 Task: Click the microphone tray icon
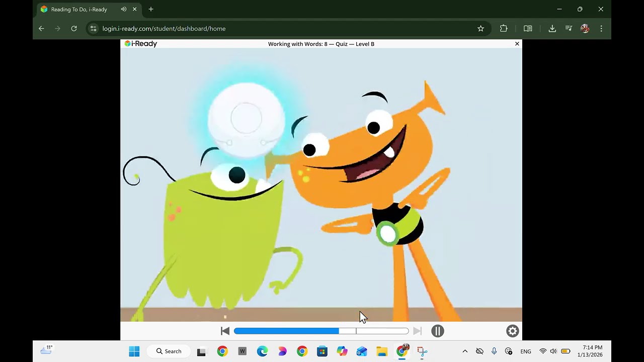click(x=494, y=351)
